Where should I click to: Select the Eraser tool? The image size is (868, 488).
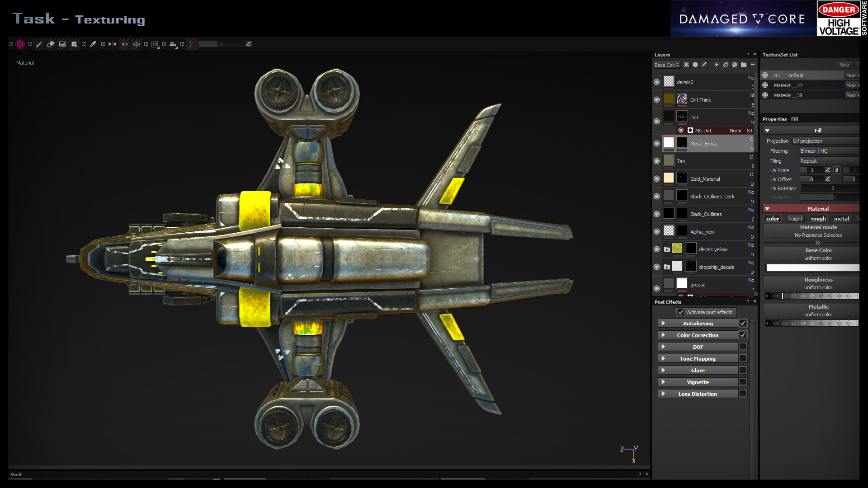pos(51,44)
